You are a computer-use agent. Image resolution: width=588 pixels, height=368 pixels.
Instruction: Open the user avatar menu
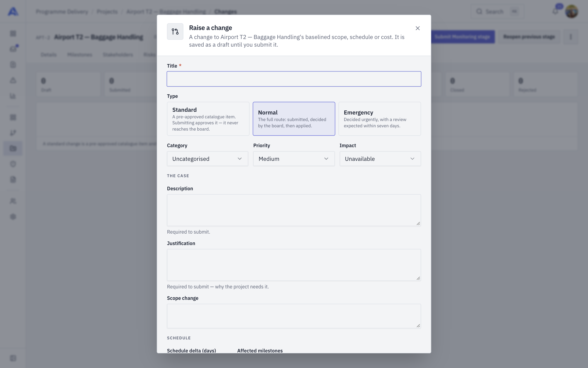572,12
